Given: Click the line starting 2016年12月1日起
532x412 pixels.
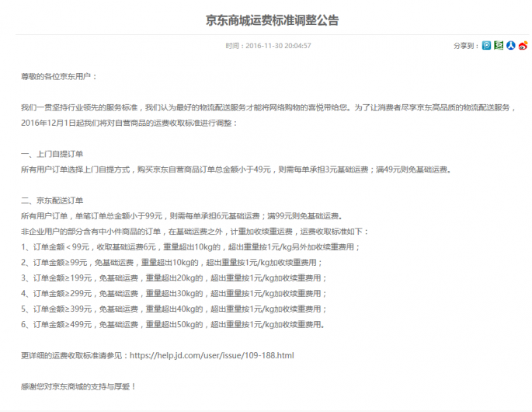Looking at the screenshot, I should 129,124.
